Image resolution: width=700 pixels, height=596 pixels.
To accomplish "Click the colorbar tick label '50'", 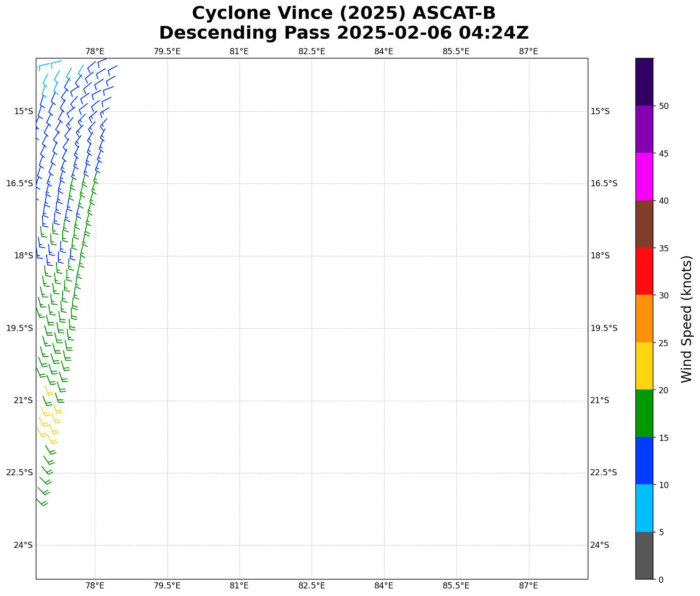I will [x=664, y=106].
